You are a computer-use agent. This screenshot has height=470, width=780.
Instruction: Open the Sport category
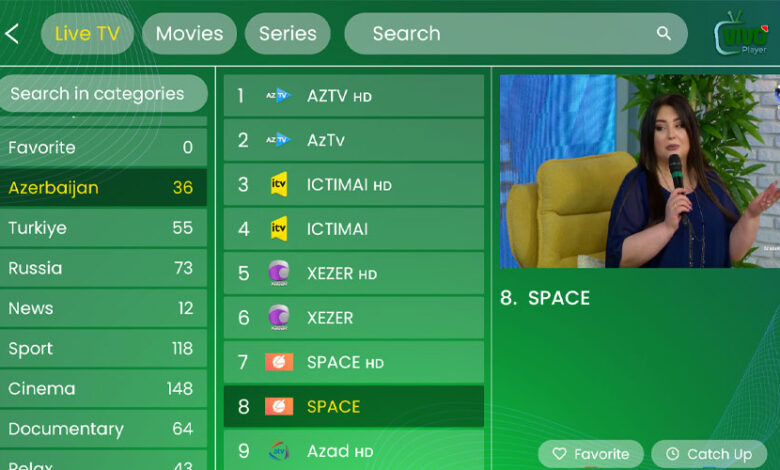(103, 349)
